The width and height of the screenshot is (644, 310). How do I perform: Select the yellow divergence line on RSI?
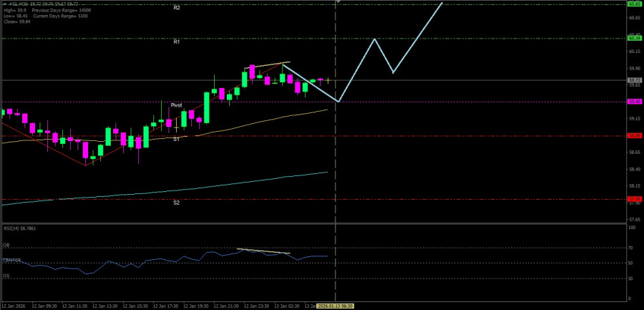[x=263, y=251]
